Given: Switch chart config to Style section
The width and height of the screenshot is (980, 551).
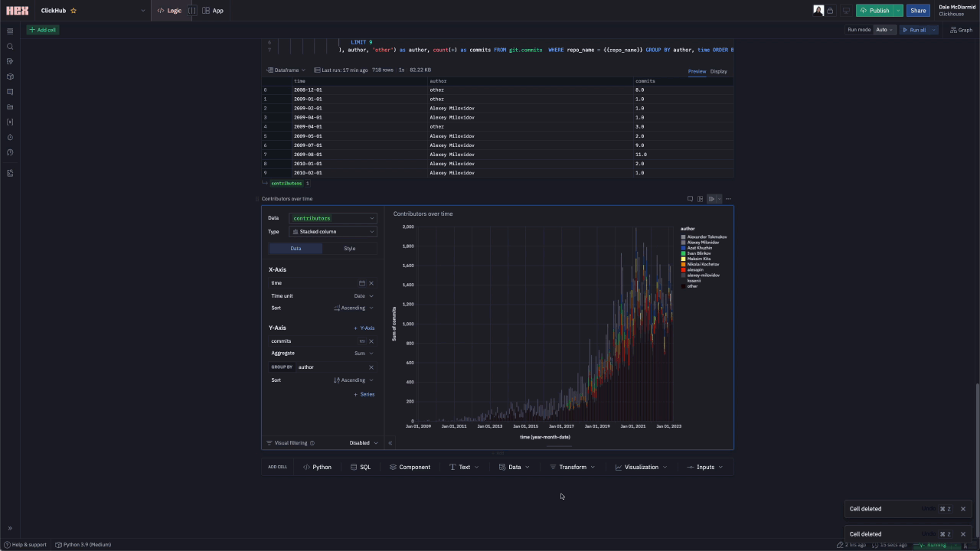Looking at the screenshot, I should click(349, 249).
